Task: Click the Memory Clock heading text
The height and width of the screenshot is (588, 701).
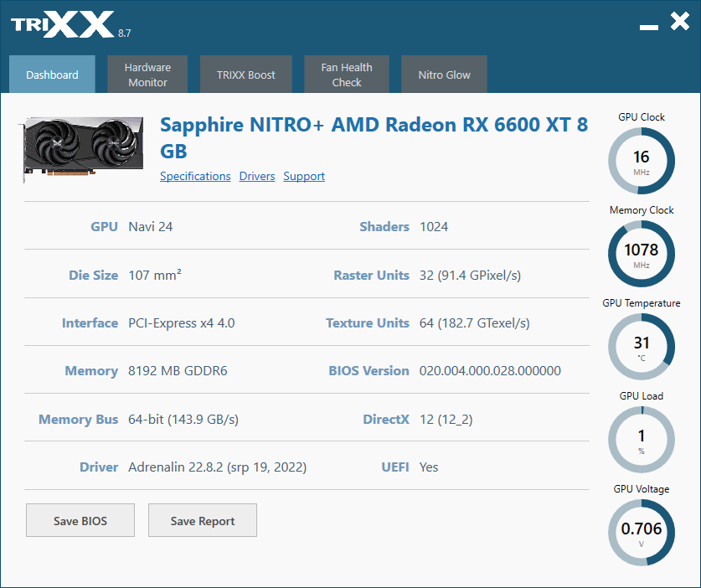Action: (x=642, y=210)
